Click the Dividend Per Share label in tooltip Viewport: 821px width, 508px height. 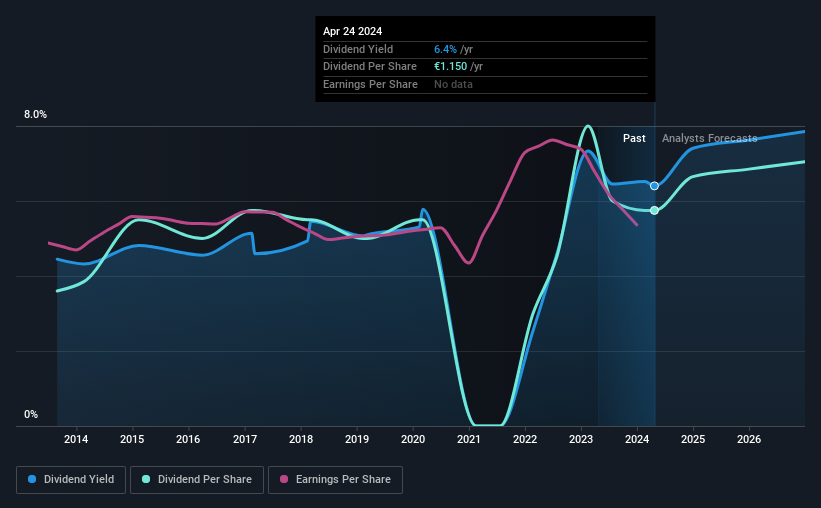coord(370,67)
